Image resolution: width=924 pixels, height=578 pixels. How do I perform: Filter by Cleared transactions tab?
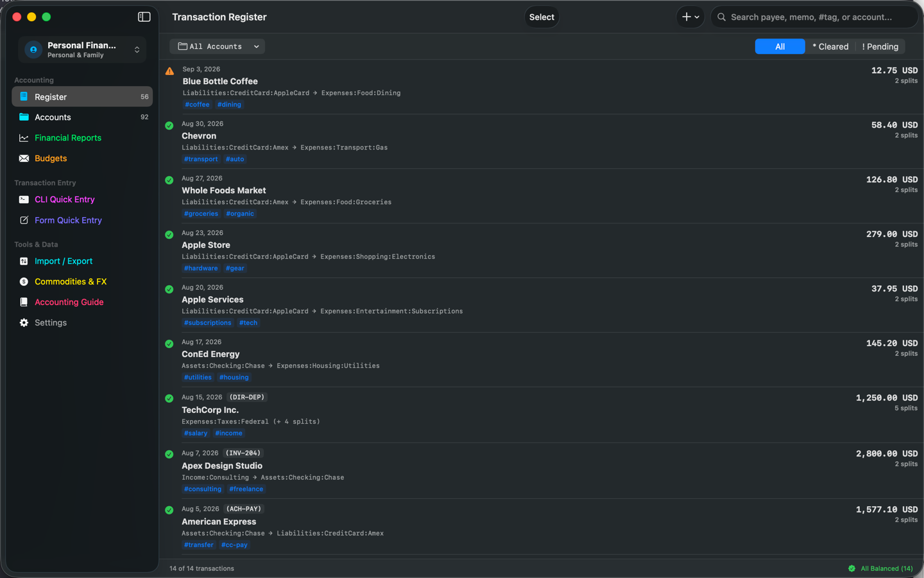tap(830, 46)
